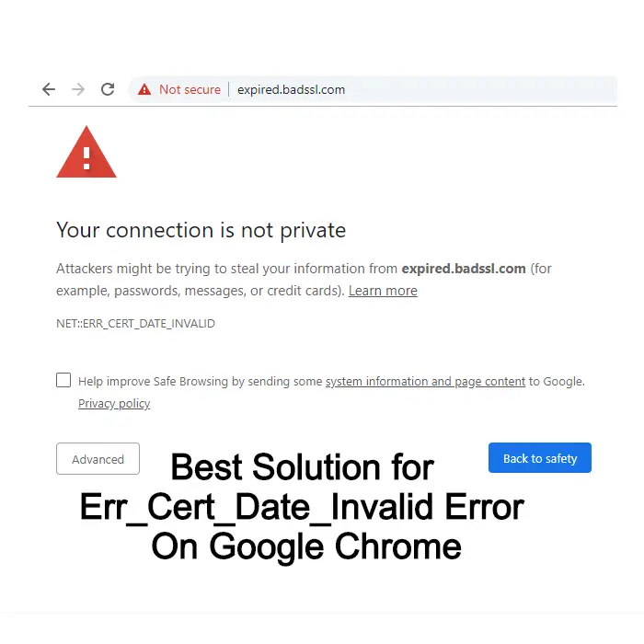Enable the Safe Browsing improvement checkbox
The height and width of the screenshot is (644, 644).
[x=63, y=380]
